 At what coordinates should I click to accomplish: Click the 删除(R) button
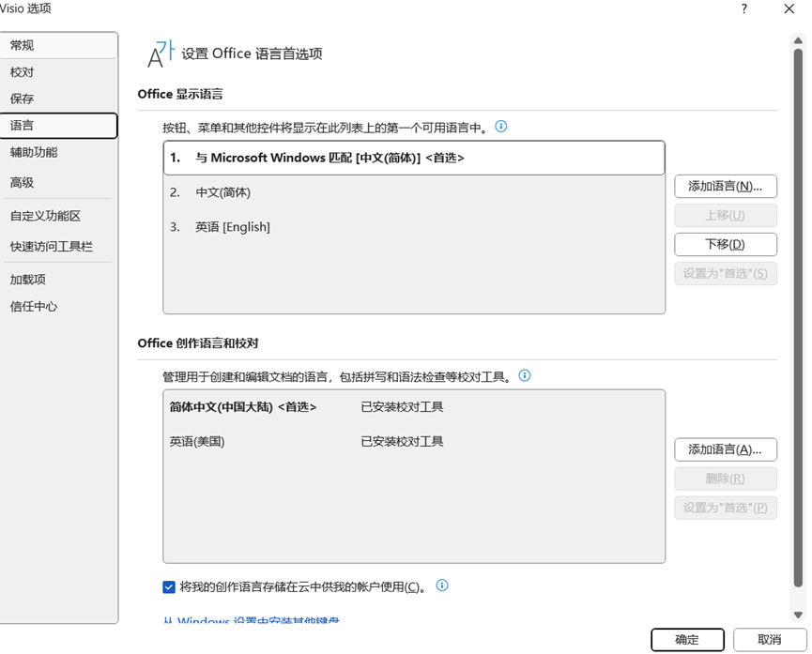coord(725,479)
